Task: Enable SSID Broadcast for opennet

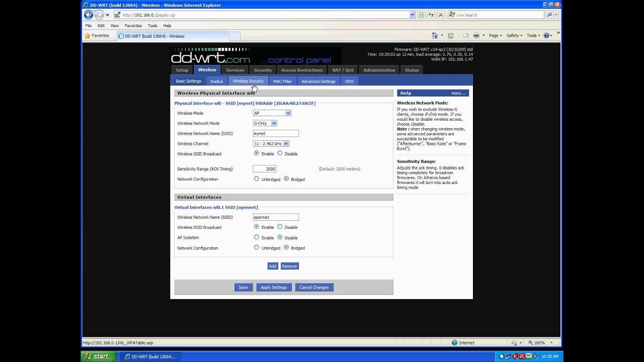Action: click(257, 227)
